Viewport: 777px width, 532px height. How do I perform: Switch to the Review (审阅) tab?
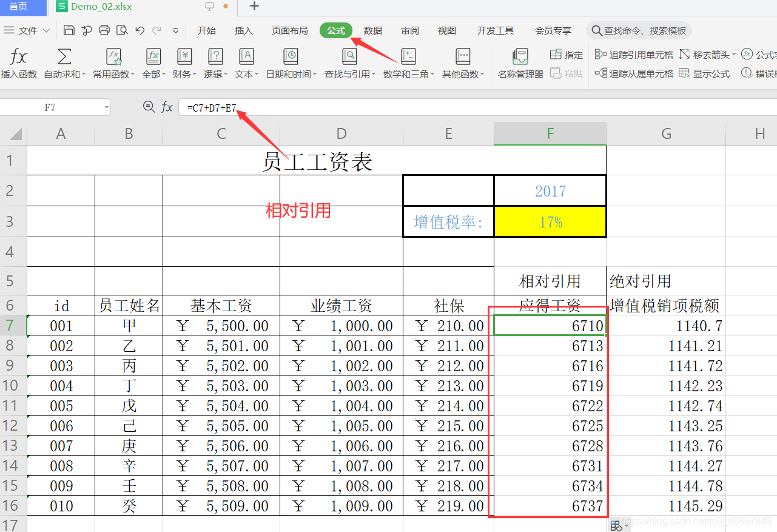(410, 30)
